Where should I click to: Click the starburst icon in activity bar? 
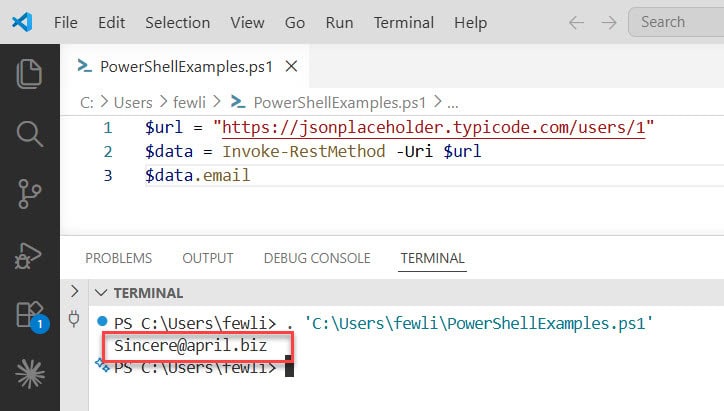[30, 374]
